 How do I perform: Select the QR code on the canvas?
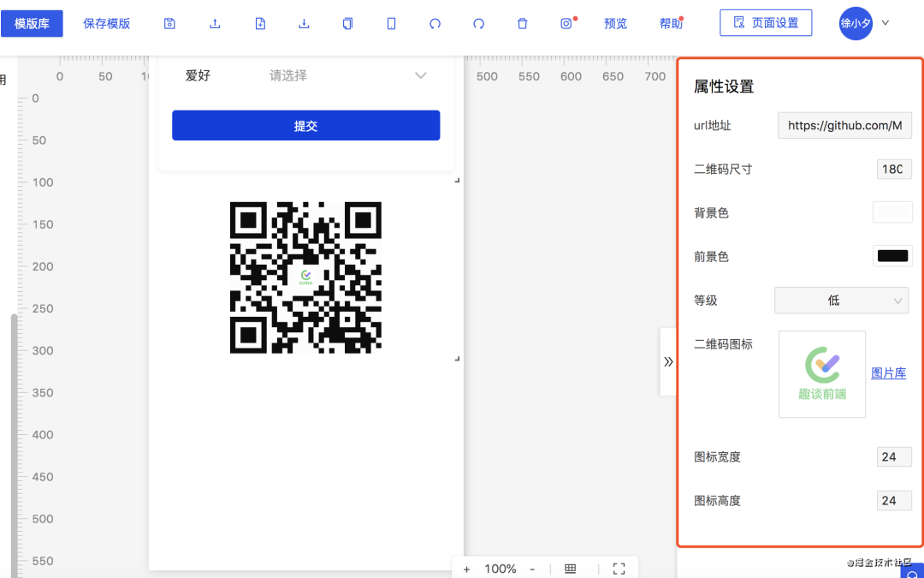click(305, 277)
